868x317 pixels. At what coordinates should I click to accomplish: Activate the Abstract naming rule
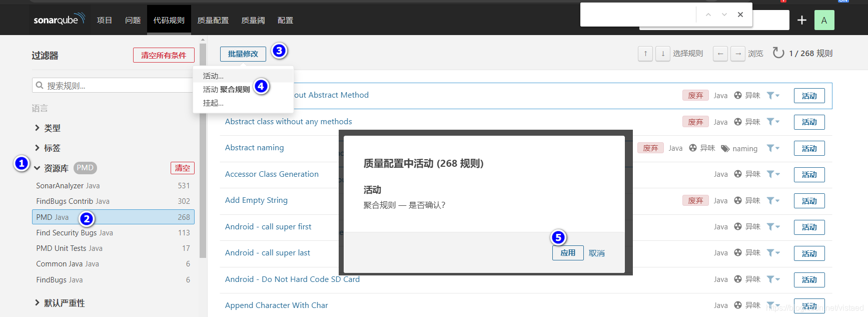pyautogui.click(x=809, y=148)
